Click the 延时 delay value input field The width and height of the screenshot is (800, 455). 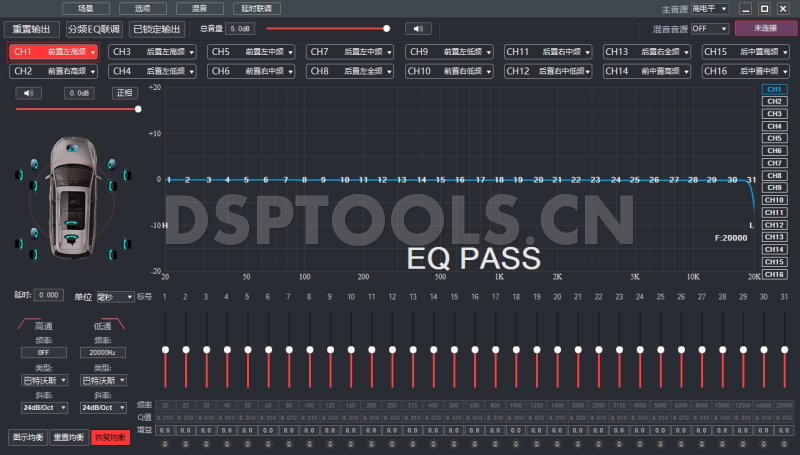(x=49, y=296)
